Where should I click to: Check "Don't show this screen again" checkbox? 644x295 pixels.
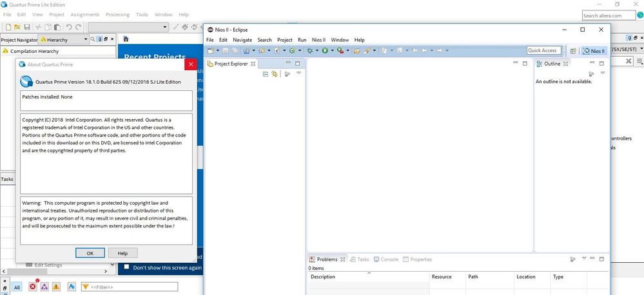pos(127,267)
